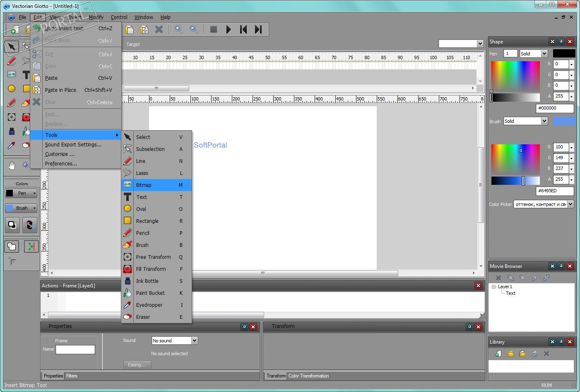The width and height of the screenshot is (580, 392).
Task: Collapse the Layer1 tree node
Action: point(494,287)
